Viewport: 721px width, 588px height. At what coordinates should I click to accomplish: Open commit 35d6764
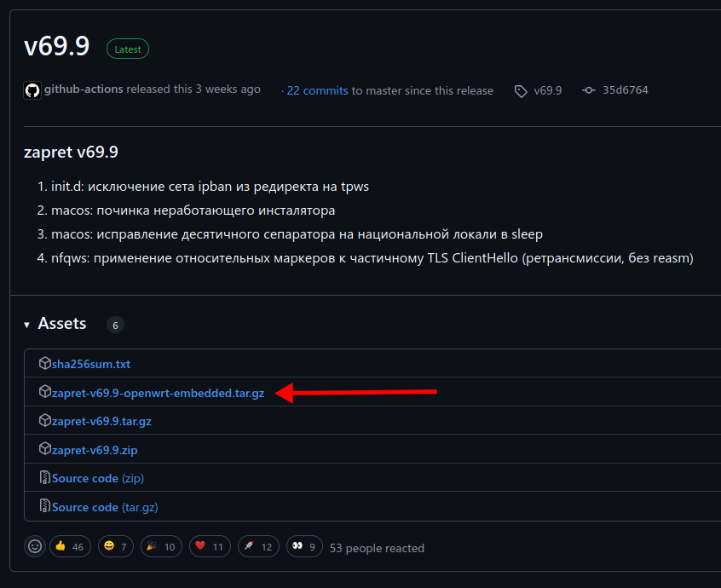pos(626,90)
